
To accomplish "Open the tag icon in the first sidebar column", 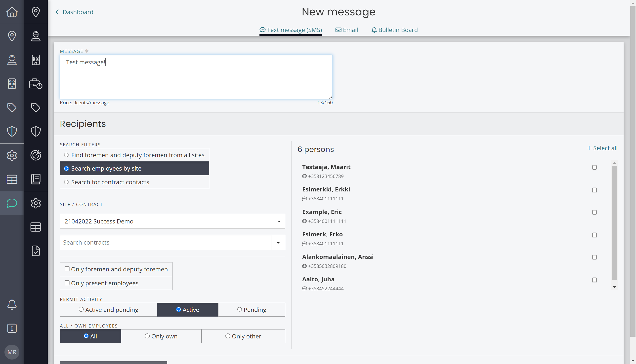I will (x=12, y=108).
